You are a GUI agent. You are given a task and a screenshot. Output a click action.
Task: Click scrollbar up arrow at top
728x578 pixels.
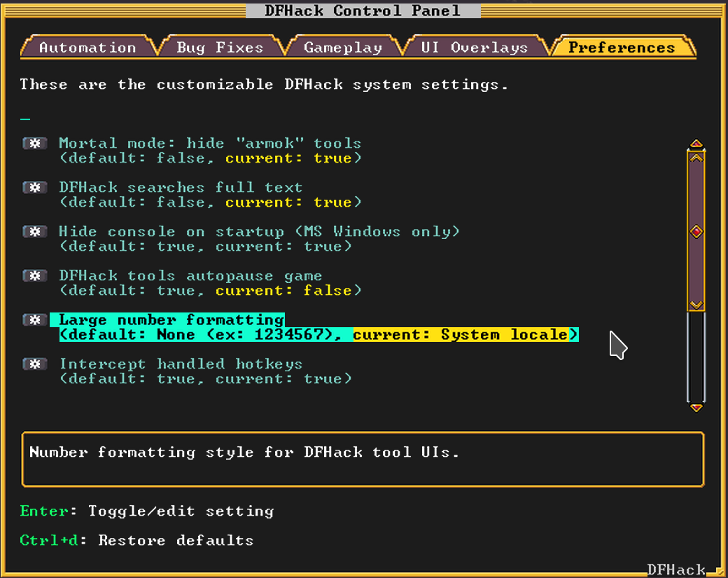point(696,144)
